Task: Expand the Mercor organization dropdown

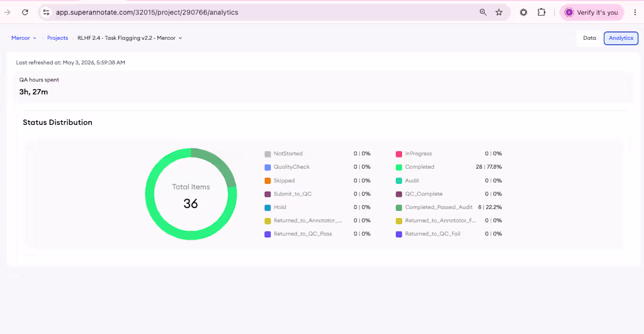Action: (24, 38)
